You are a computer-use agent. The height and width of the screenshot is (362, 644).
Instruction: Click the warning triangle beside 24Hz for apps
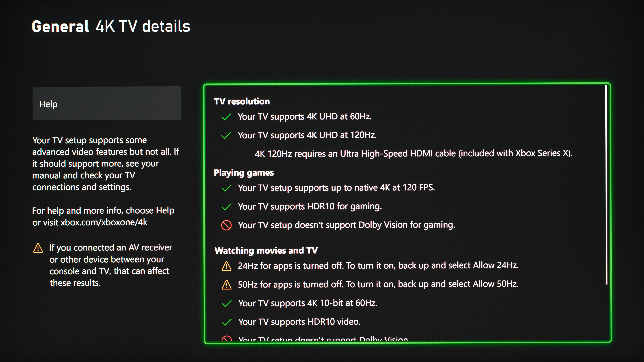[226, 266]
